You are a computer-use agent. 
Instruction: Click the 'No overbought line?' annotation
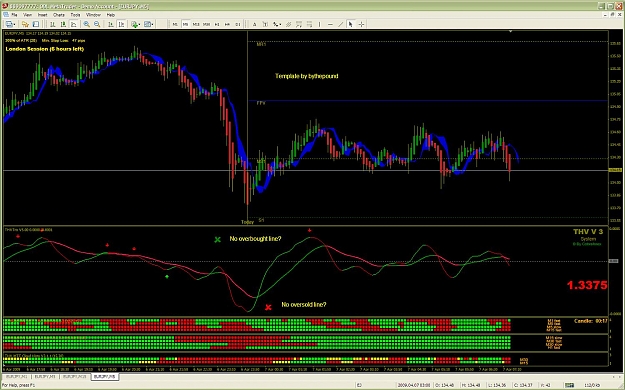(x=255, y=238)
